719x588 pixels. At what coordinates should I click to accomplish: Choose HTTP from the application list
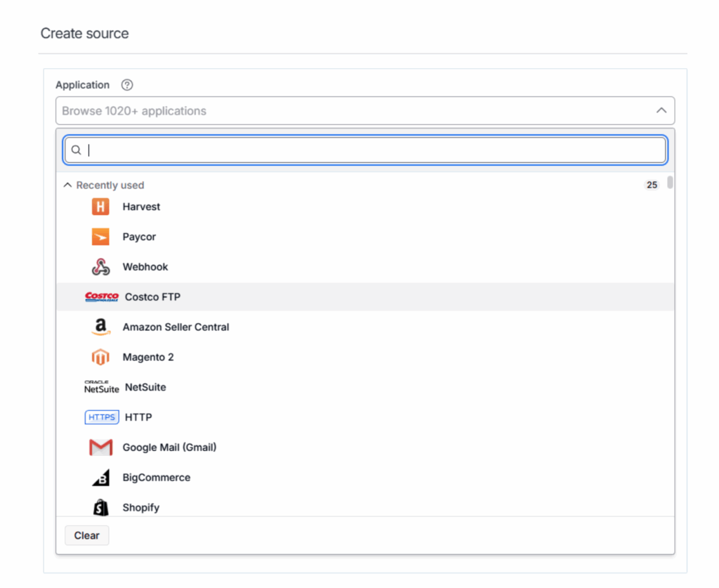pos(138,417)
